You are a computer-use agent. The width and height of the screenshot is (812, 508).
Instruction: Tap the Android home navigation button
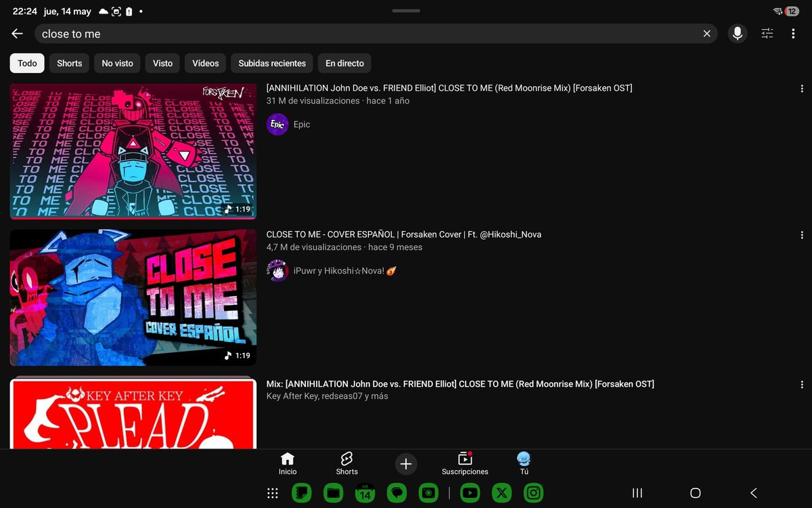(695, 493)
